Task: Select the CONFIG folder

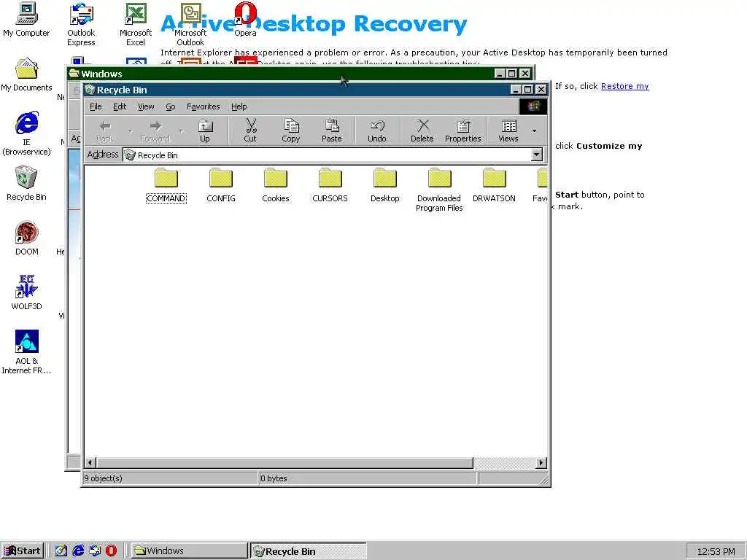Action: [x=221, y=186]
